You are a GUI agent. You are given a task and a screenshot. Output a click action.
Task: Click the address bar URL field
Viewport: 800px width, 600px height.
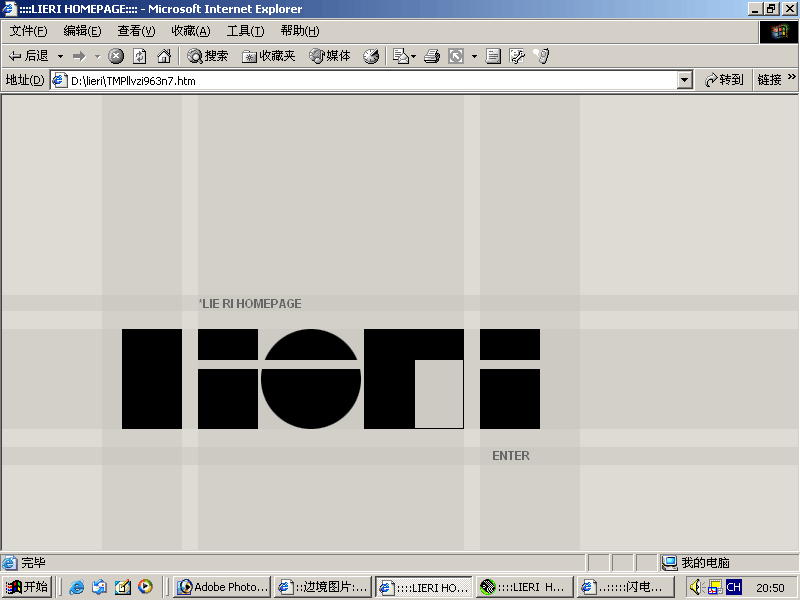point(370,80)
